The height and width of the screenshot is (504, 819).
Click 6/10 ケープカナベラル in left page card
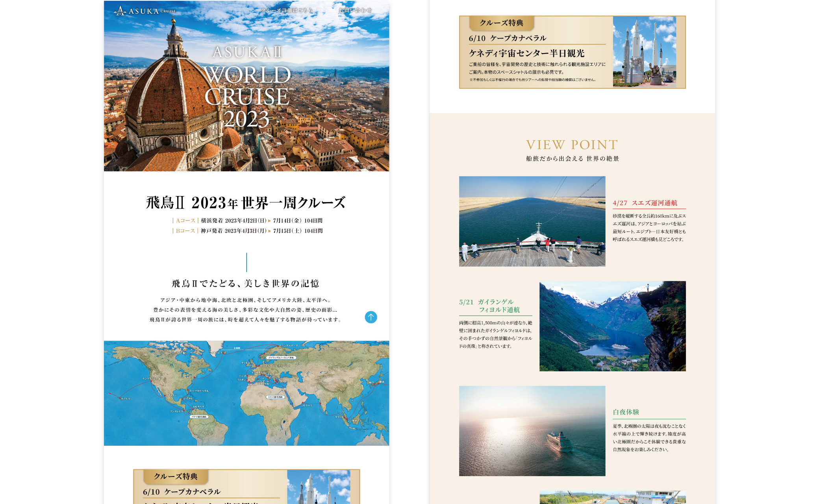(182, 492)
